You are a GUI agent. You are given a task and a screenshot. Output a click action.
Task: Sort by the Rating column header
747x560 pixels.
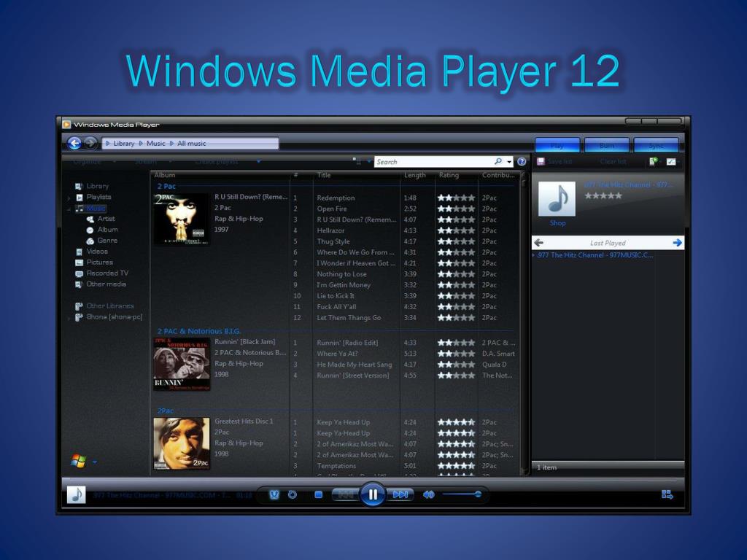click(x=449, y=175)
